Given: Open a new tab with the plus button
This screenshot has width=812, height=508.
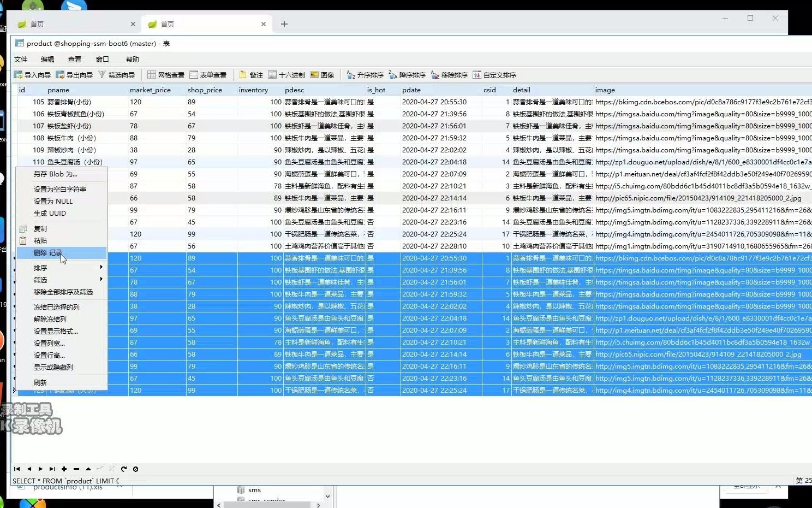Looking at the screenshot, I should click(x=284, y=24).
